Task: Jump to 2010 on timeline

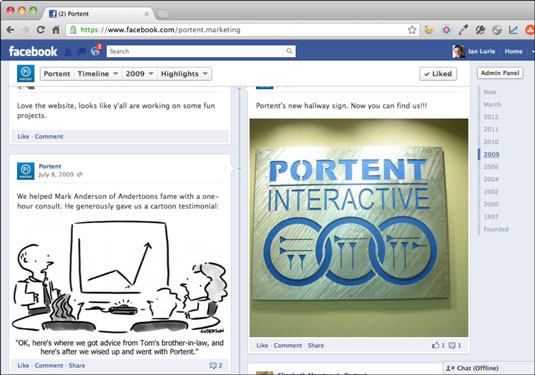Action: coord(491,142)
